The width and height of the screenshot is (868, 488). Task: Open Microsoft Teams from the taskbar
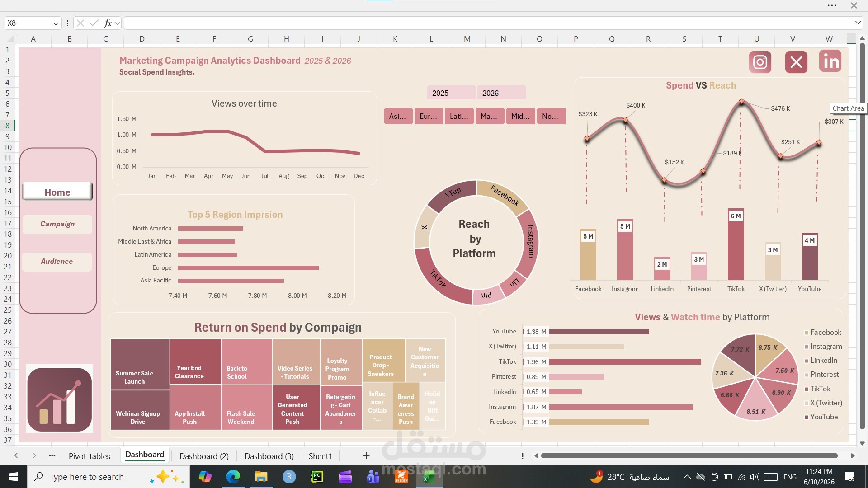pos(373,477)
